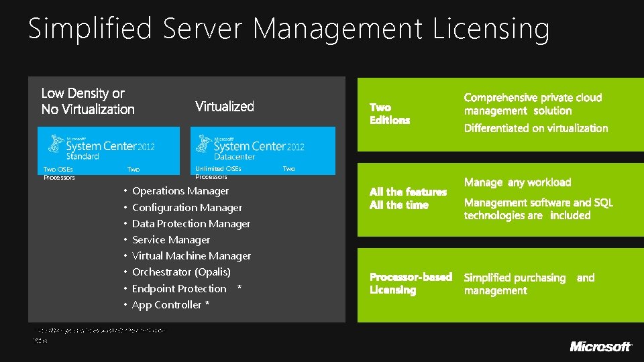Click the 'Service Manager' bullet

pyautogui.click(x=171, y=240)
